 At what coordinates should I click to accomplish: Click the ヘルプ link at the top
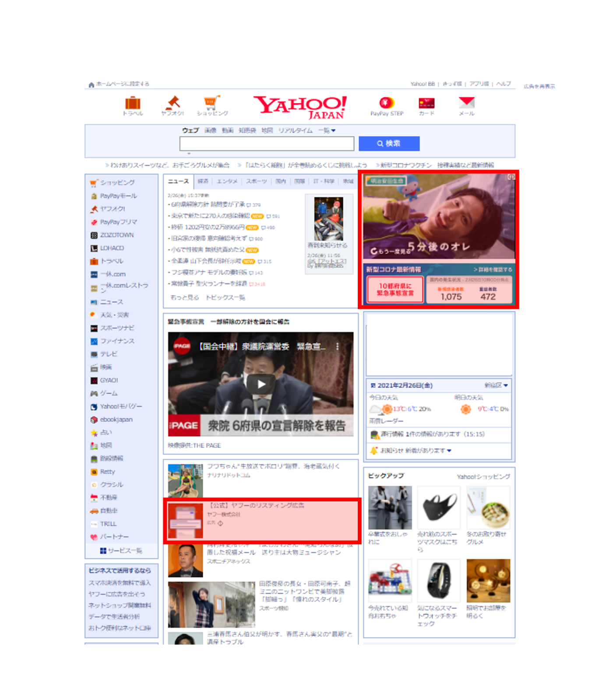504,84
